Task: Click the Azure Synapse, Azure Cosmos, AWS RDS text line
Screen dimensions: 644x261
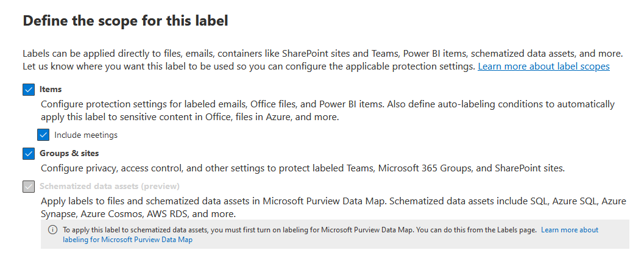Action: pos(138,214)
